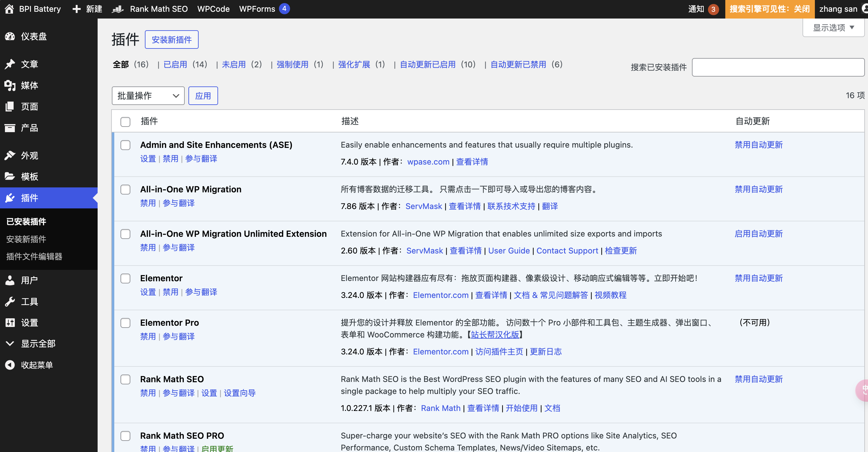This screenshot has width=868, height=452.
Task: Check the Elementor Pro checkbox
Action: (x=125, y=323)
